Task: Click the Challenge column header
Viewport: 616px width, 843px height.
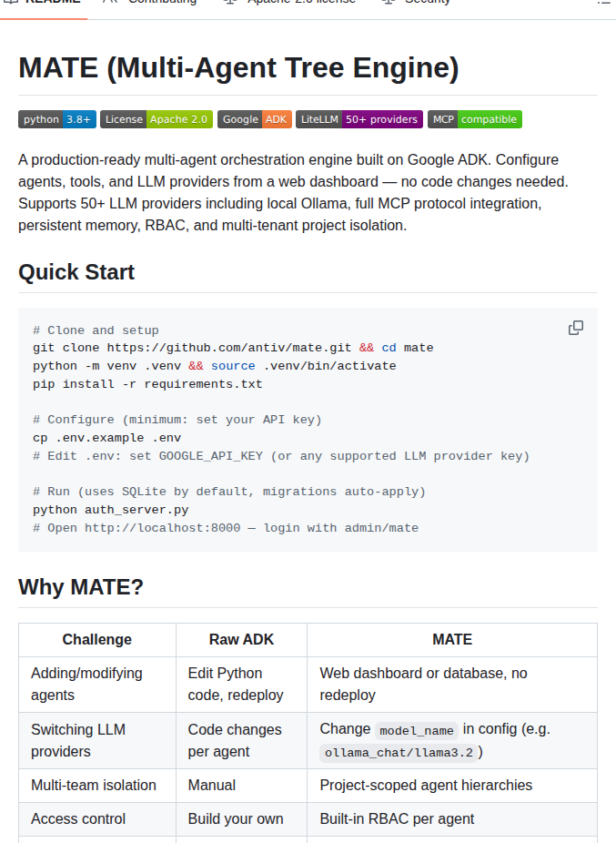Action: 97,640
